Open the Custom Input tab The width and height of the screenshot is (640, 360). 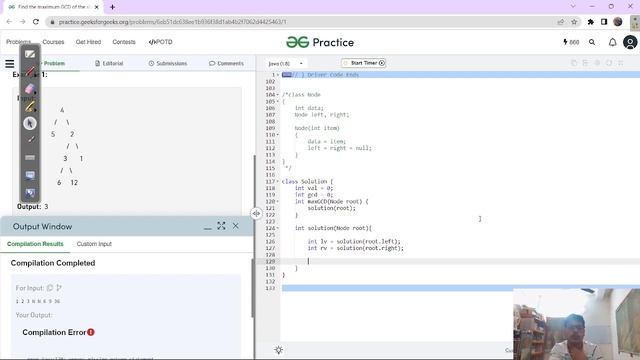pyautogui.click(x=94, y=244)
